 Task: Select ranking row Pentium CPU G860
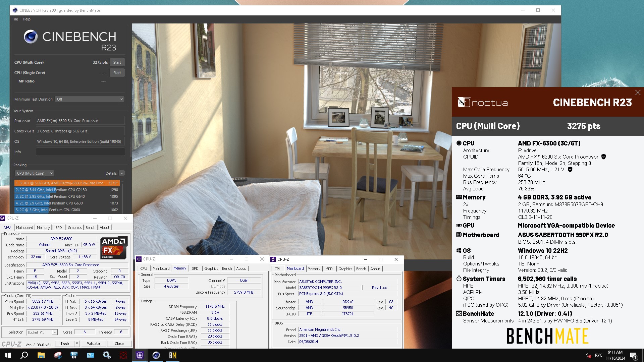(67, 210)
